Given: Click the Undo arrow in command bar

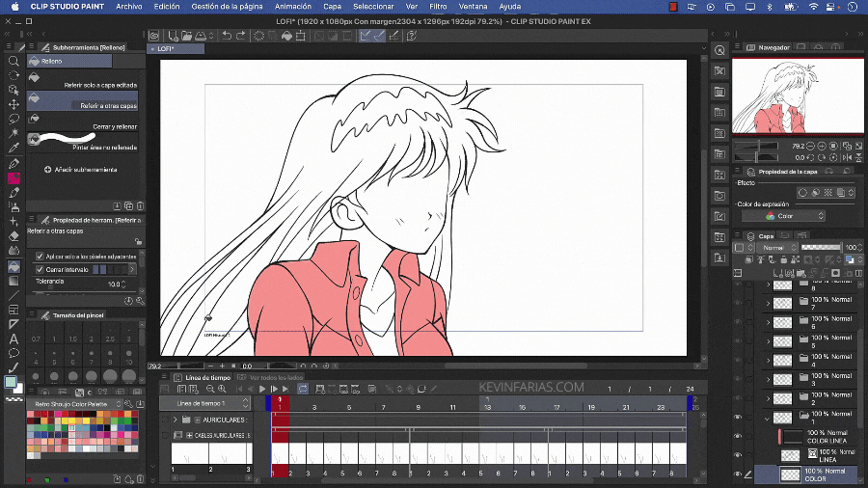Looking at the screenshot, I should [x=226, y=36].
